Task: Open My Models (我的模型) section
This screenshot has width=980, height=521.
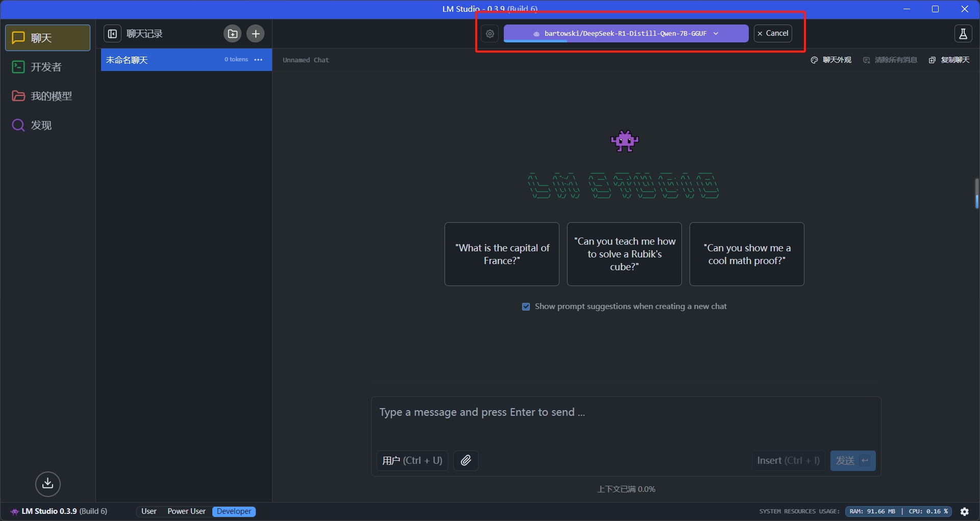Action: click(47, 96)
